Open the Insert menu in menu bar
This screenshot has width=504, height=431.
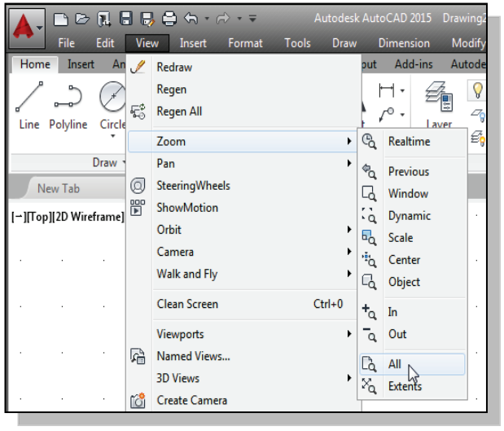[193, 43]
